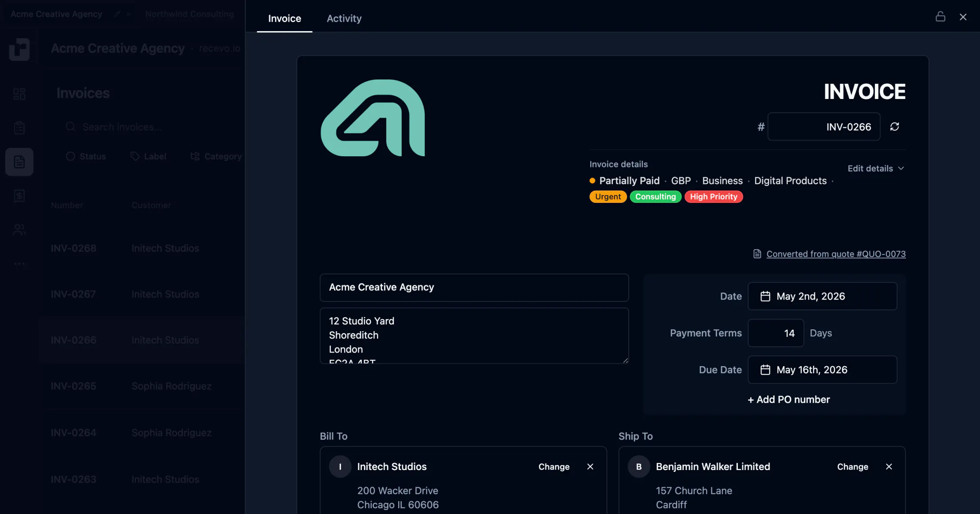Open invoice row INV-0268

142,248
